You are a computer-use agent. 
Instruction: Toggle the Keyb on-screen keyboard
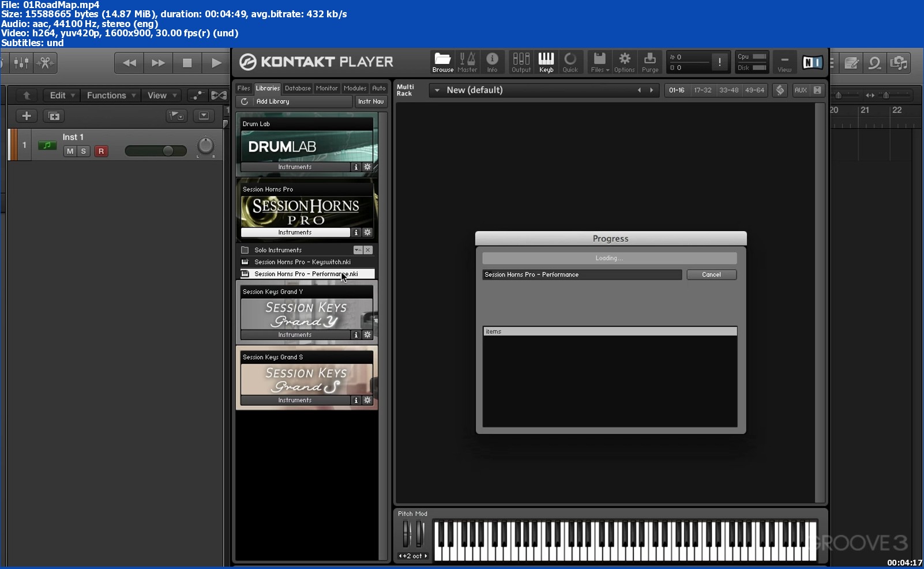[x=546, y=62]
